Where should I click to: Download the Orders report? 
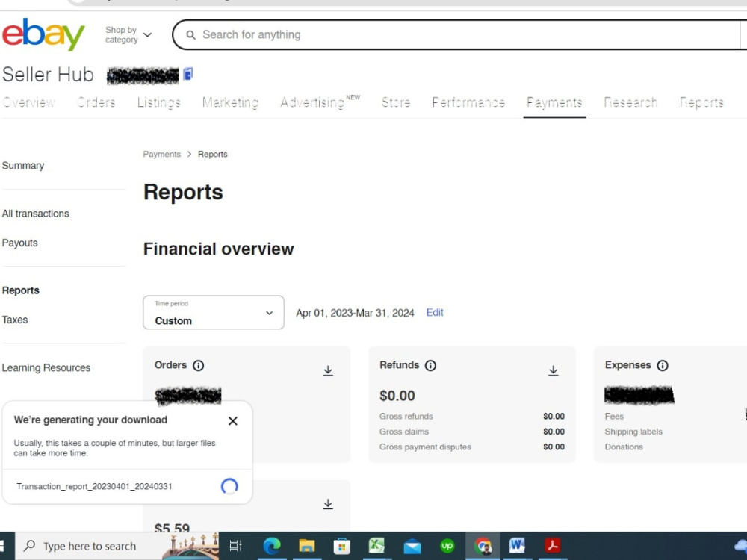pos(328,370)
